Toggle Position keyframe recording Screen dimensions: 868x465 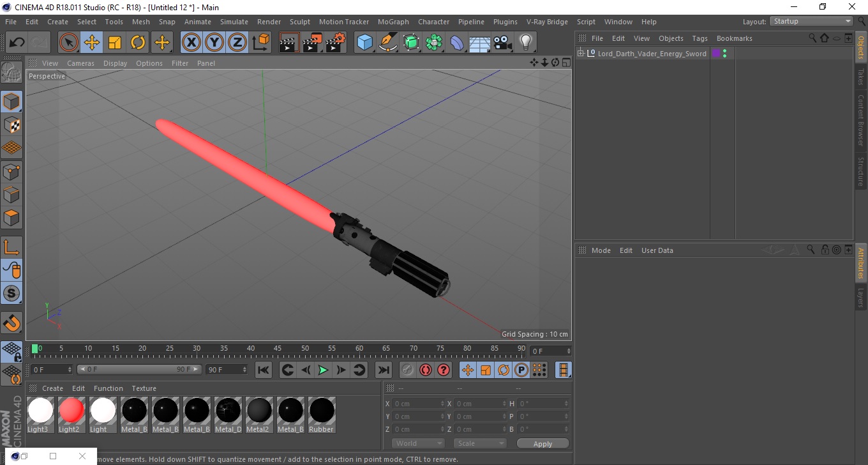(468, 370)
